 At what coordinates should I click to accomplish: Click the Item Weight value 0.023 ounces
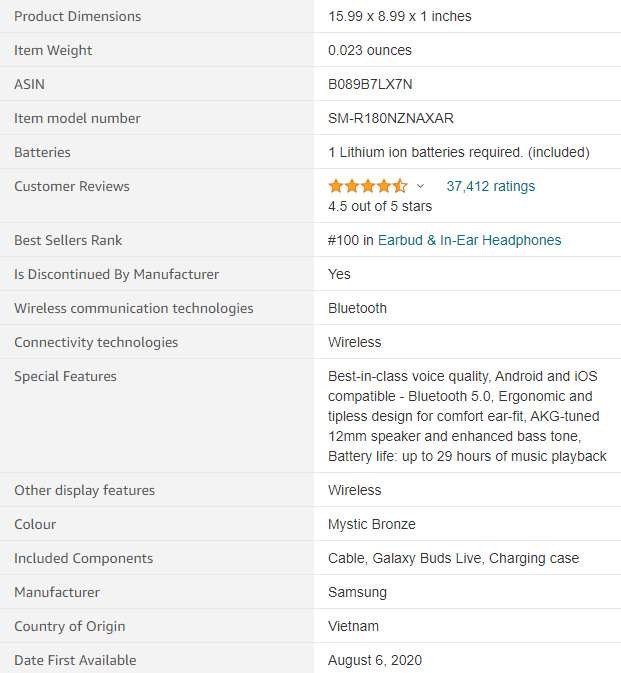[x=370, y=50]
